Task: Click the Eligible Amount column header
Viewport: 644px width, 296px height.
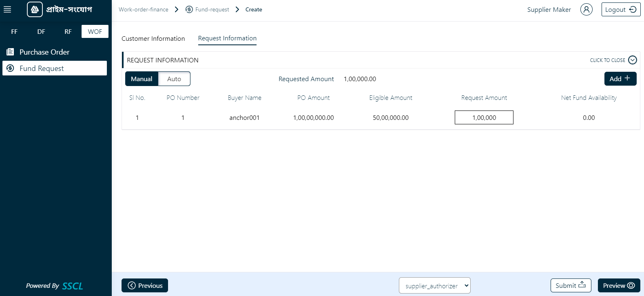Action: point(391,98)
